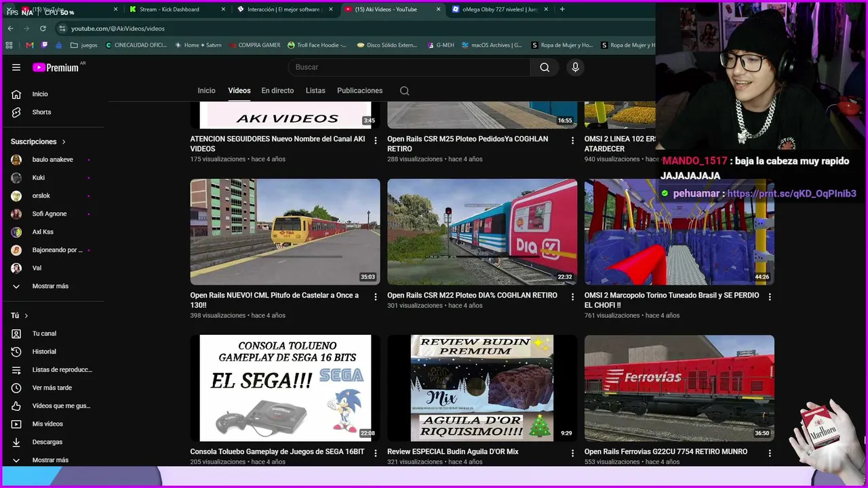Switch to the Publicaciones tab
Viewport: 868px width, 488px height.
point(359,91)
